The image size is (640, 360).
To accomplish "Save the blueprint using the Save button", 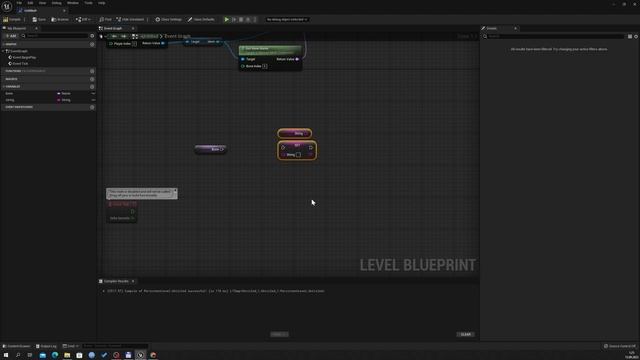I will coord(39,19).
